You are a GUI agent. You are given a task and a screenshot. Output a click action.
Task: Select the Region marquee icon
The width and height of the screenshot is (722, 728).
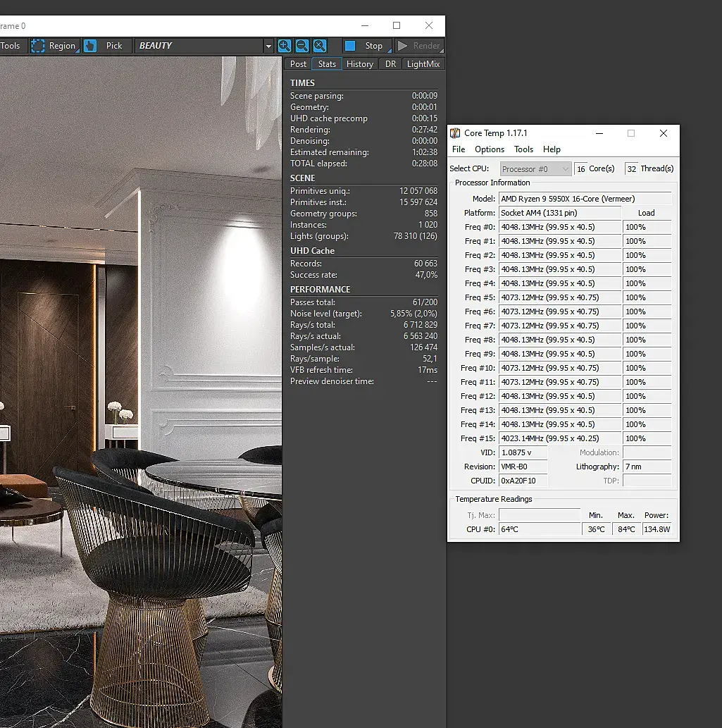38,46
